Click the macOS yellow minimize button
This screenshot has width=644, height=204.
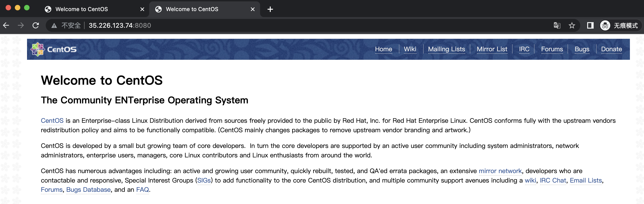pos(18,8)
